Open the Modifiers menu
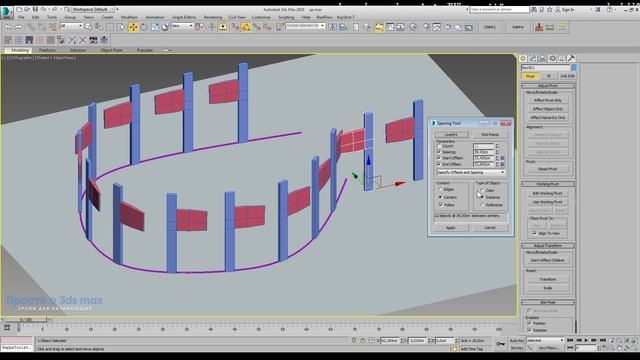This screenshot has height=360, width=640. 129,18
